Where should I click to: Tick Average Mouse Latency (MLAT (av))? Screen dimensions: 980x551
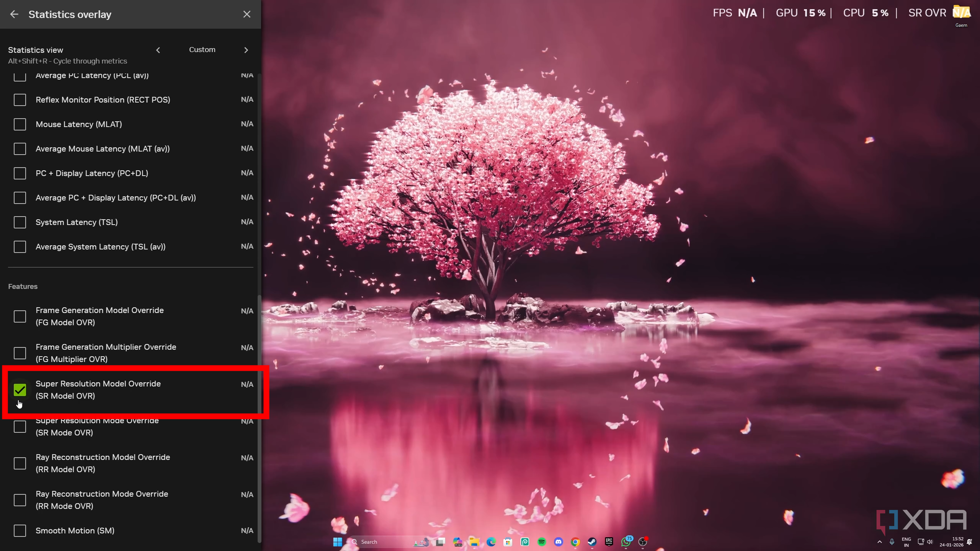(20, 149)
